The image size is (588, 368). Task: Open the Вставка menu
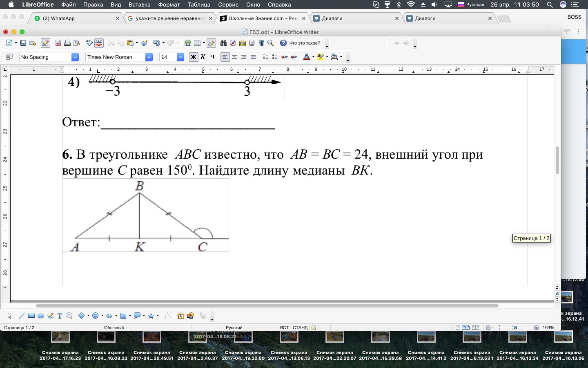coord(140,4)
